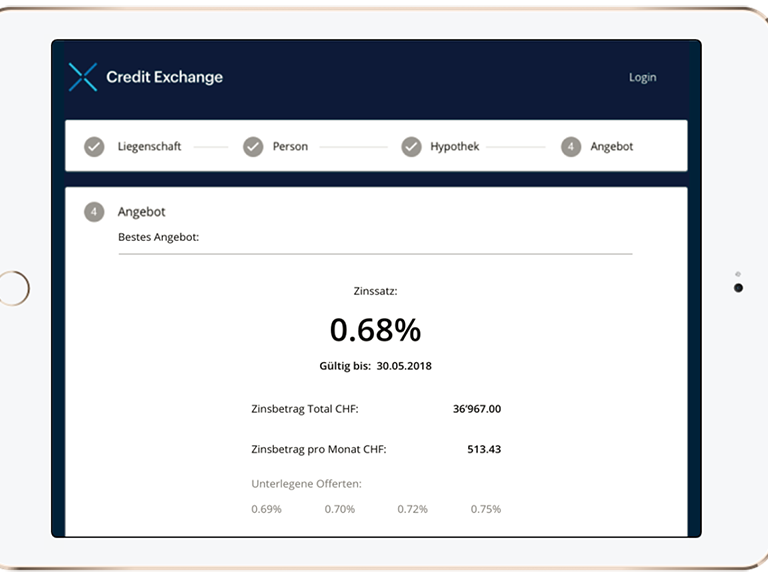The image size is (768, 577).
Task: Switch to the Hypothek step
Action: (x=454, y=146)
